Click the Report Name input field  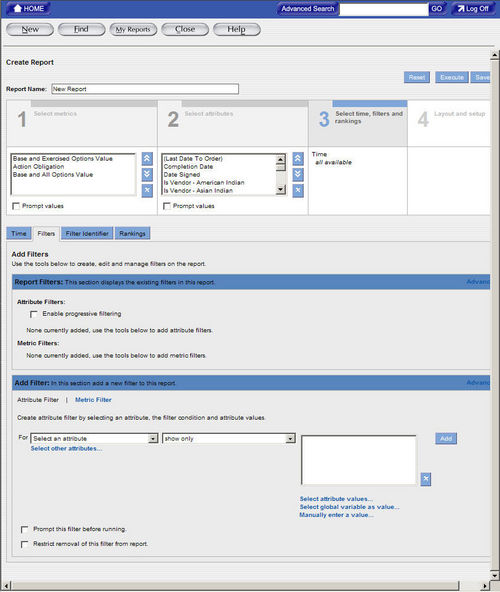145,89
